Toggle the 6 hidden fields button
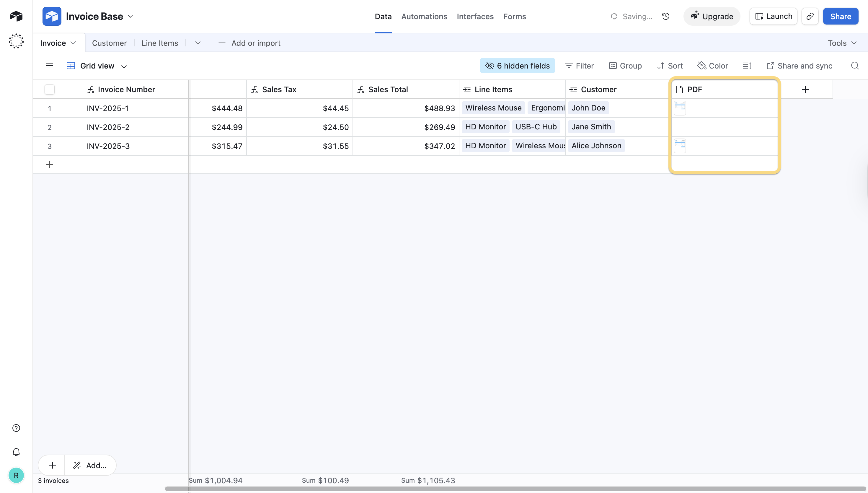Image resolution: width=868 pixels, height=493 pixels. (x=517, y=66)
